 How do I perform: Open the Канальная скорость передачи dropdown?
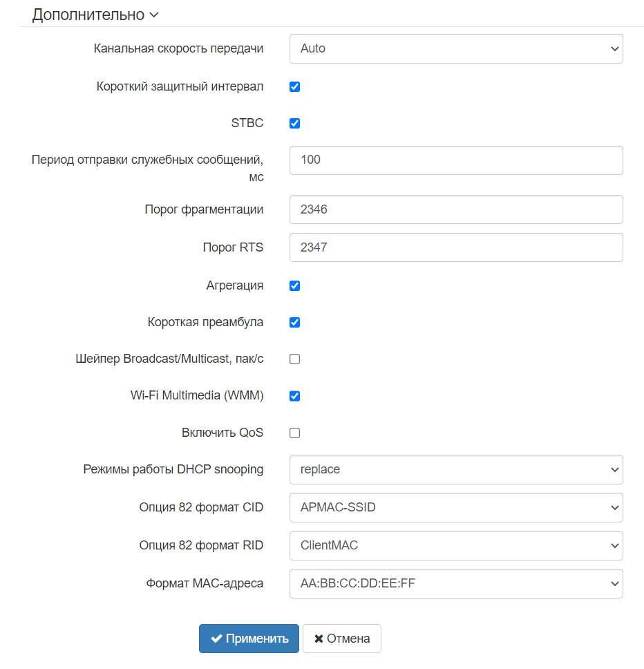[456, 49]
